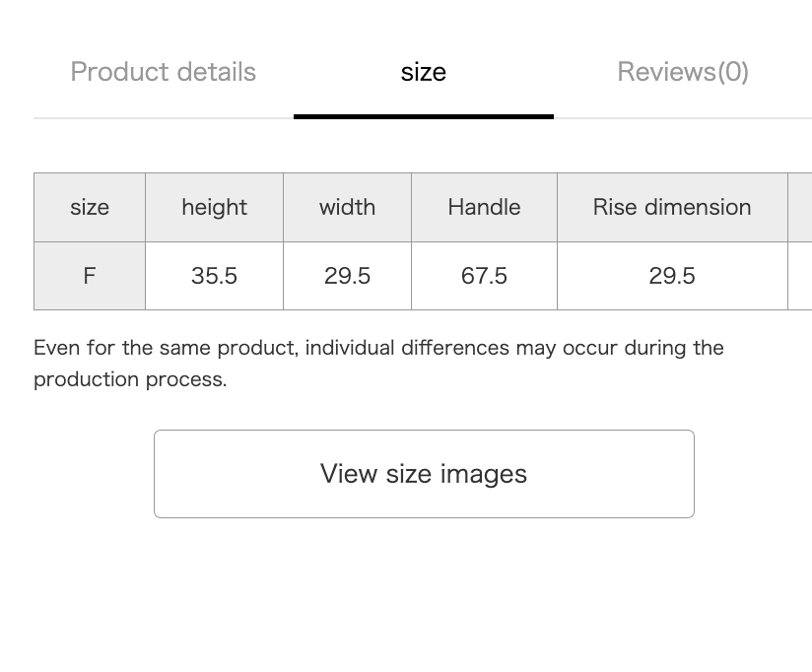Click the Handle column header
Image resolution: width=812 pixels, height=672 pixels.
[x=484, y=207]
